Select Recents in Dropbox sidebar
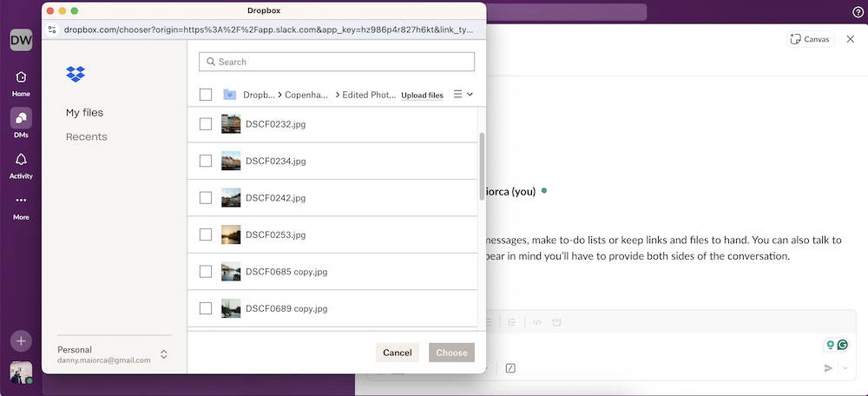Viewport: 868px width, 396px height. pos(86,137)
